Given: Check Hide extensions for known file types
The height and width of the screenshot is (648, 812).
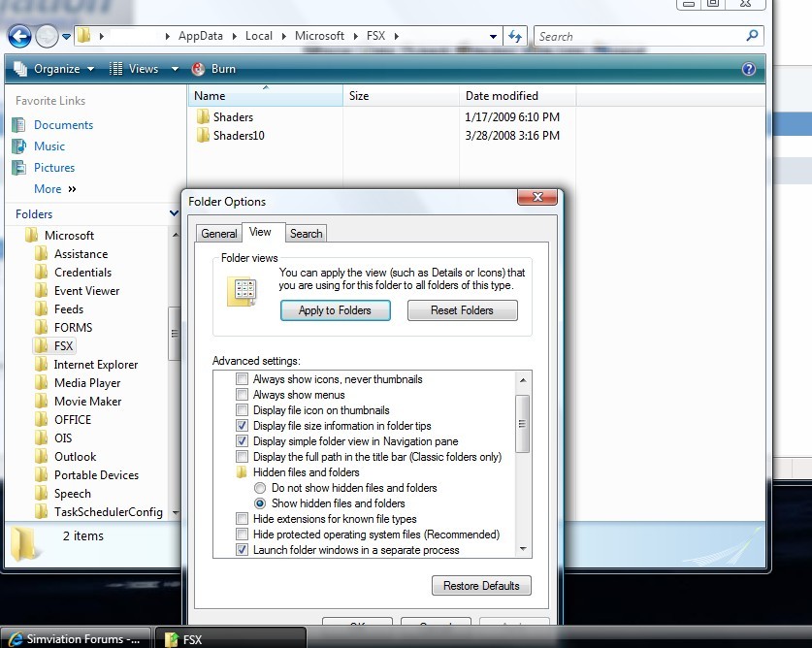Looking at the screenshot, I should coord(243,519).
